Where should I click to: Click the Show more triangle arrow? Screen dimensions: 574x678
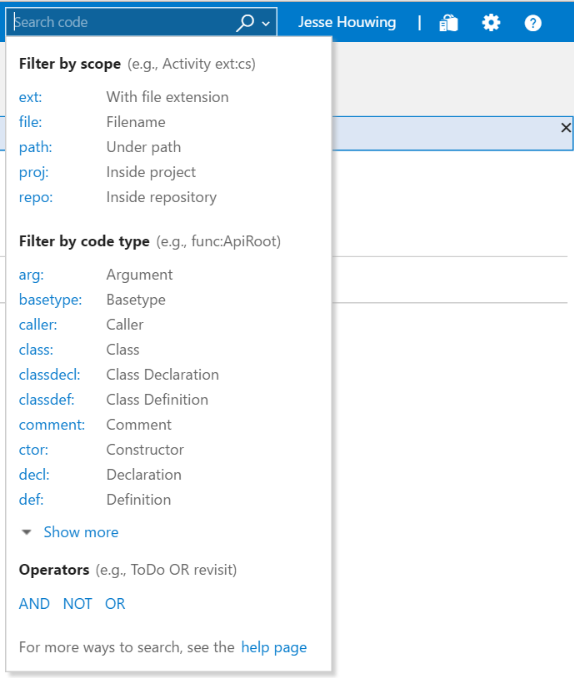click(27, 532)
